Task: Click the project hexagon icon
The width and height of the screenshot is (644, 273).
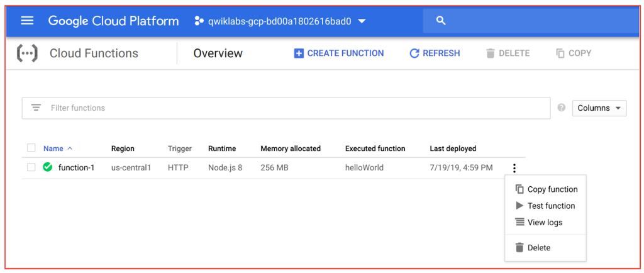Action: pyautogui.click(x=199, y=21)
